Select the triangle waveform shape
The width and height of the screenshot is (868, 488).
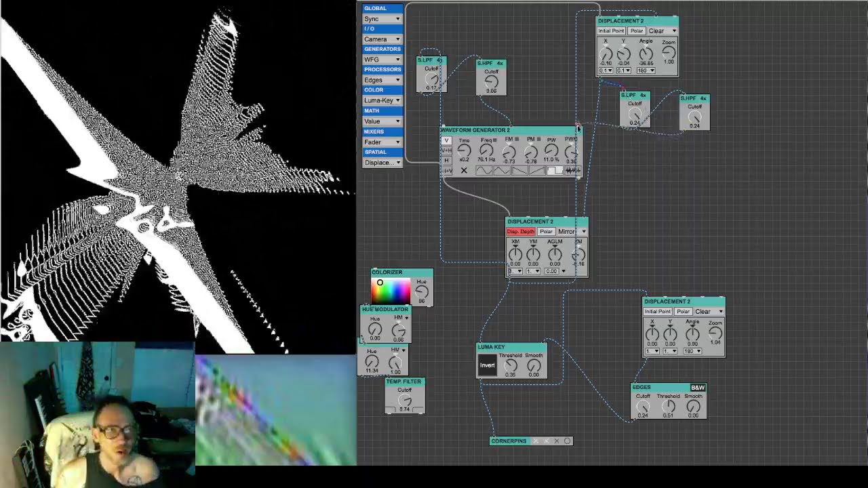pos(502,171)
